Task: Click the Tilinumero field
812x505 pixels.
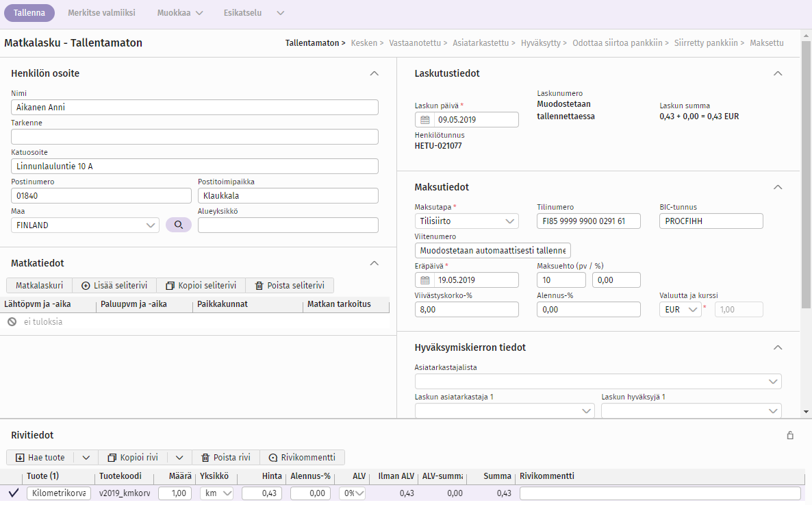Action: [x=589, y=221]
